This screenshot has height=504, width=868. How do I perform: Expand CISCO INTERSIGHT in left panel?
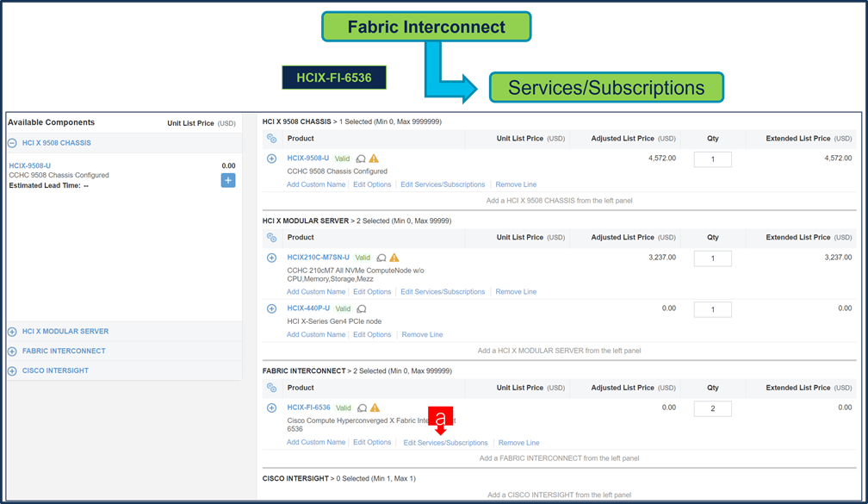[x=12, y=371]
